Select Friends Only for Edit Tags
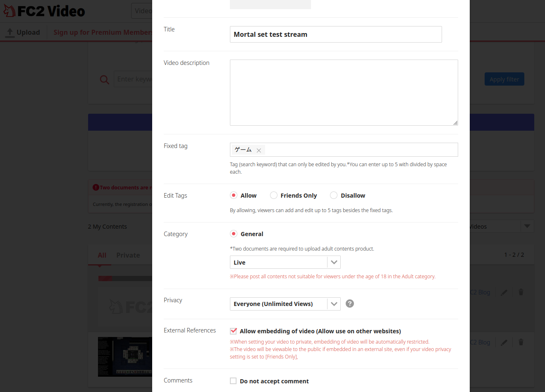This screenshot has width=545, height=392. (274, 195)
